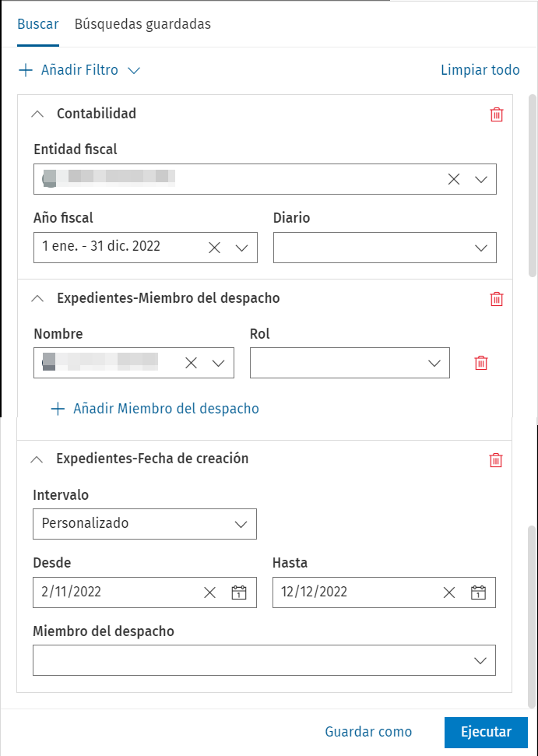Screen dimensions: 538x756
Task: Switch to Búsquedas guardadas tab
Action: 142,24
